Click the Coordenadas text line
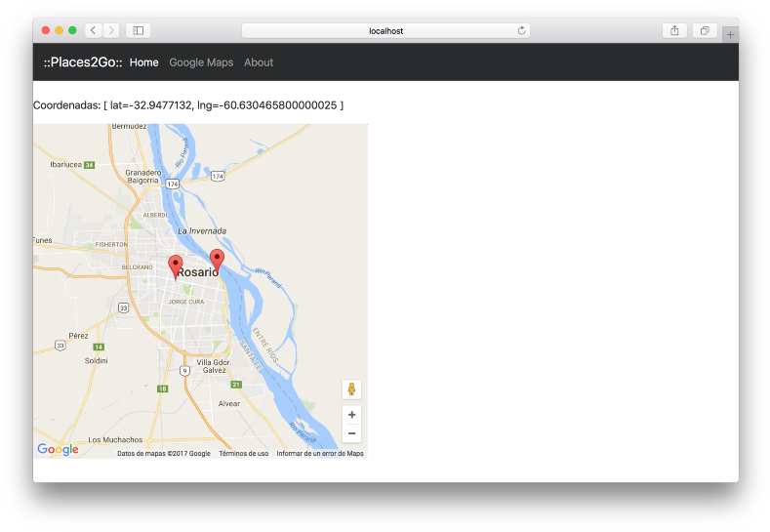This screenshot has width=770, height=532. point(188,105)
